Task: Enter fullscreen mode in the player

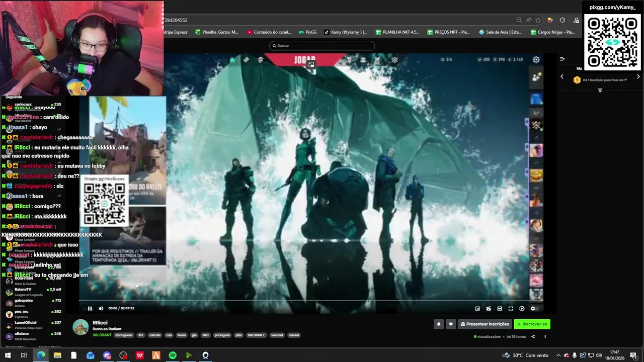Action: [511, 309]
